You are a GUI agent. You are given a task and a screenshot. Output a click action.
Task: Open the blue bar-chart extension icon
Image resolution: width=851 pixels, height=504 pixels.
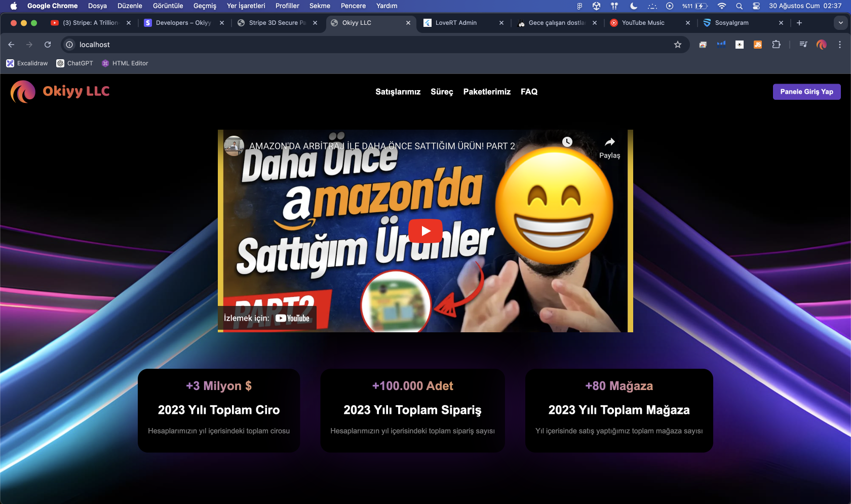pyautogui.click(x=721, y=44)
